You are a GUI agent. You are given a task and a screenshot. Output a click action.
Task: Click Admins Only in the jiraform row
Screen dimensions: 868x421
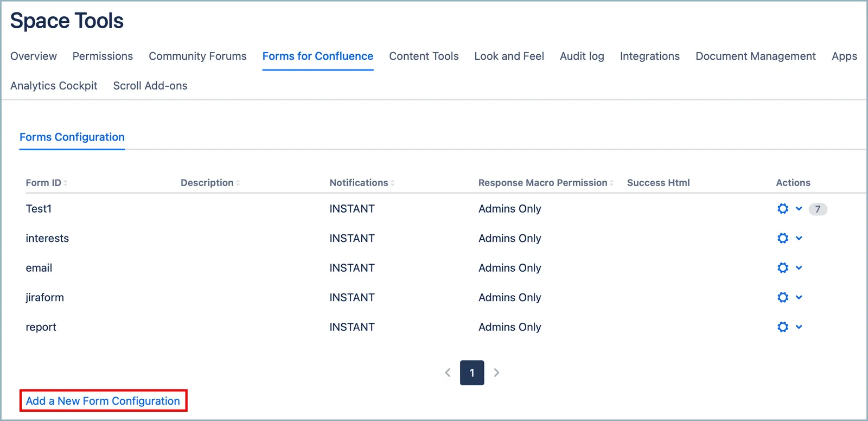[510, 297]
